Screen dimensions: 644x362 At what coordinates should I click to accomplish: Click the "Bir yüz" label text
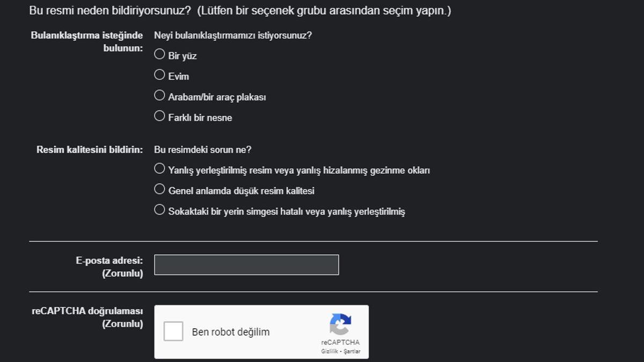coord(182,55)
